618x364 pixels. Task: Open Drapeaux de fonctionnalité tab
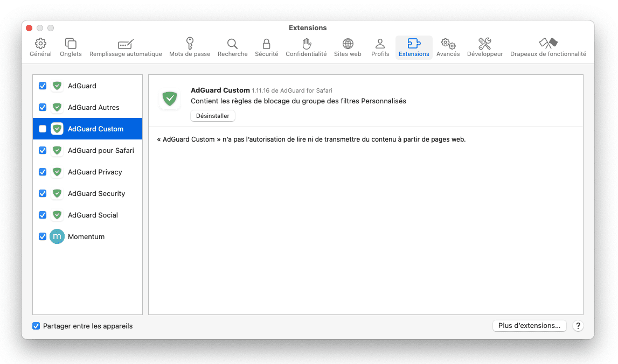click(x=548, y=48)
